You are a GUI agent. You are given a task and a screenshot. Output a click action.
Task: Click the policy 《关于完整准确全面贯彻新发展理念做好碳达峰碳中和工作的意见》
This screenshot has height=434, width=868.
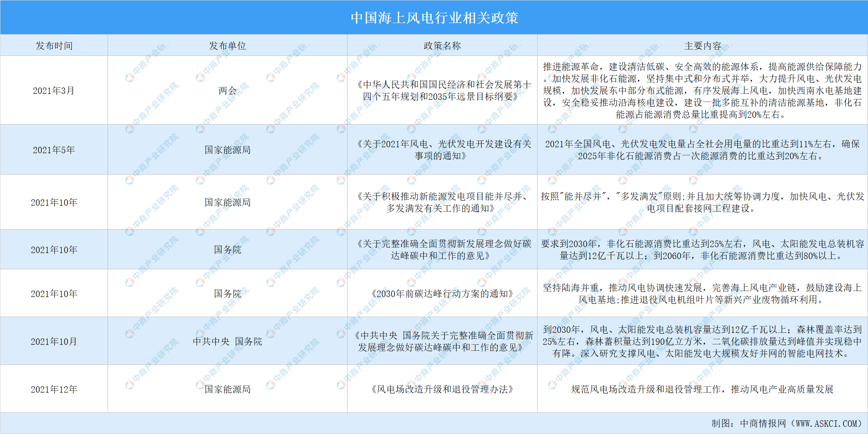point(442,250)
